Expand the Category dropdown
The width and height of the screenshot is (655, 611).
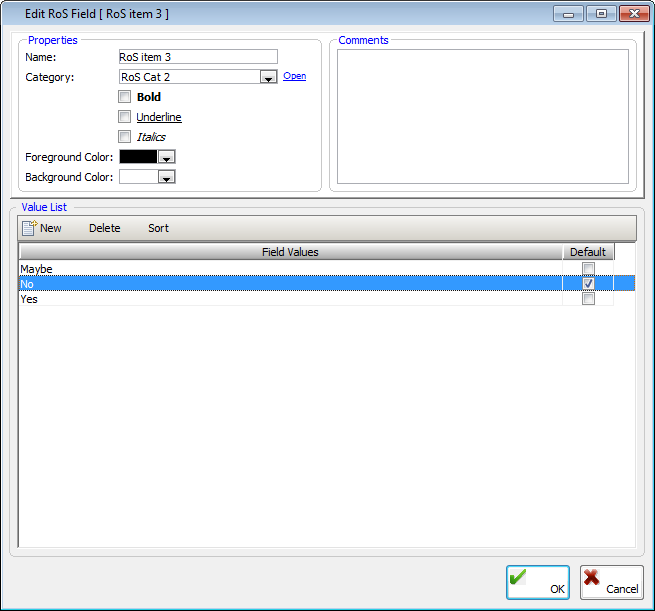click(x=268, y=77)
